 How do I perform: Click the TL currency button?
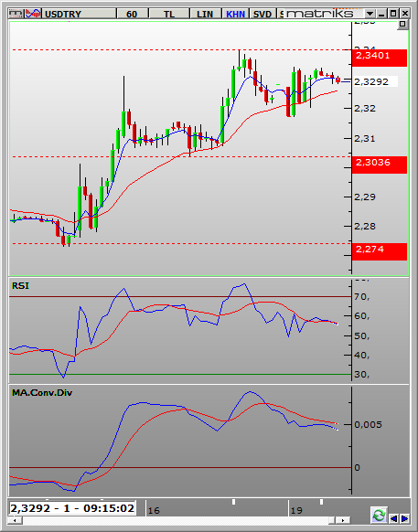[x=169, y=14]
